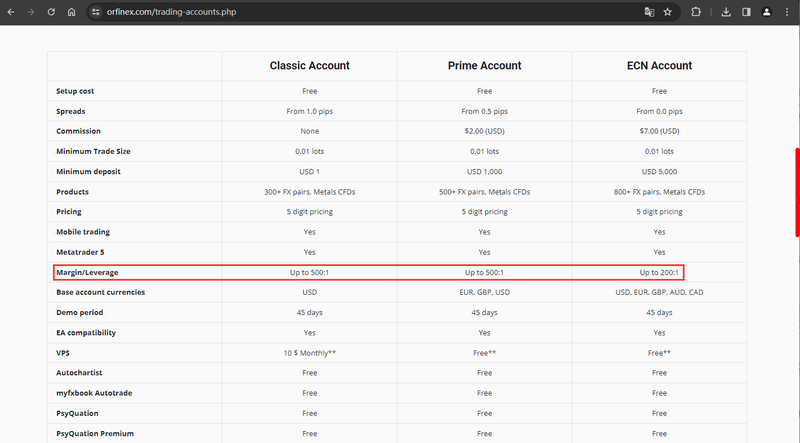View site information icon in address bar
The image size is (800, 443).
[x=95, y=12]
